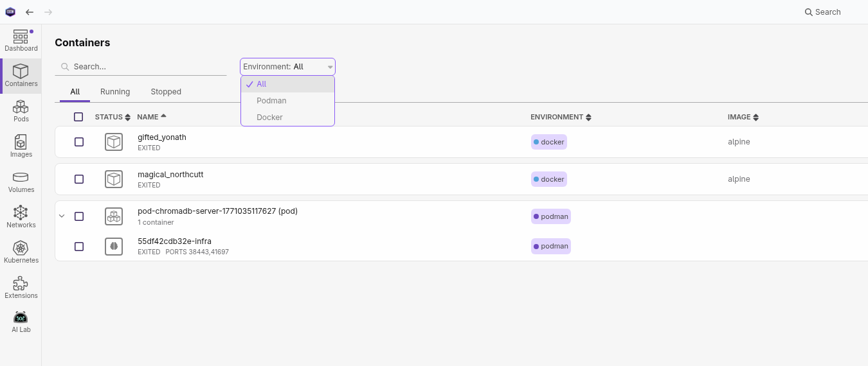Click the magical_northcutt container status icon

[x=114, y=179]
